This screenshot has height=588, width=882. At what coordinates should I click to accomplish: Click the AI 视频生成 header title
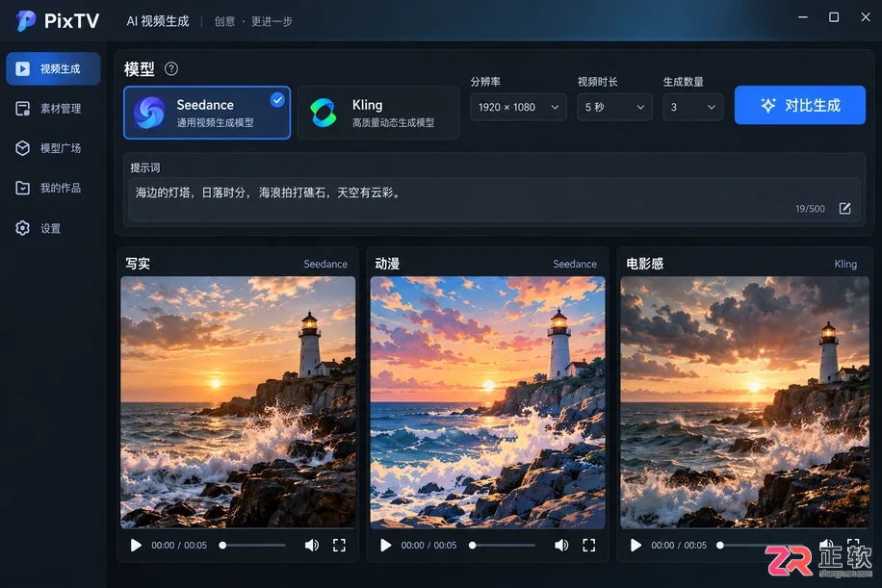click(x=158, y=21)
